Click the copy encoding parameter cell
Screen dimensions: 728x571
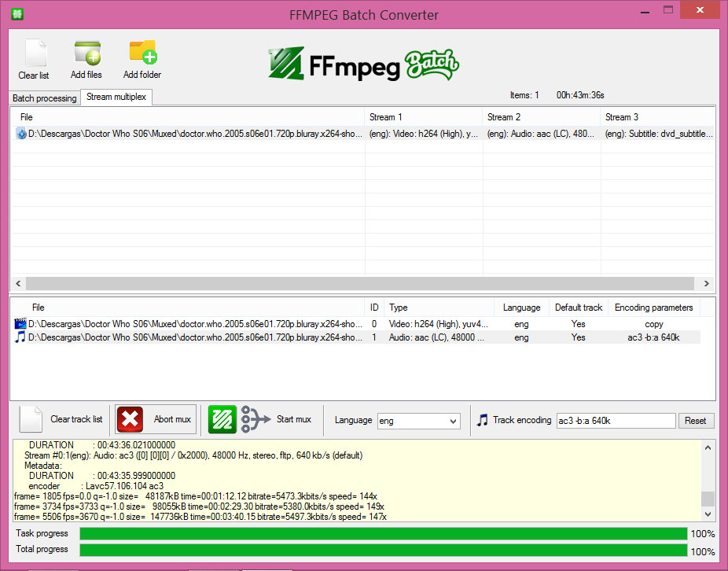point(654,324)
